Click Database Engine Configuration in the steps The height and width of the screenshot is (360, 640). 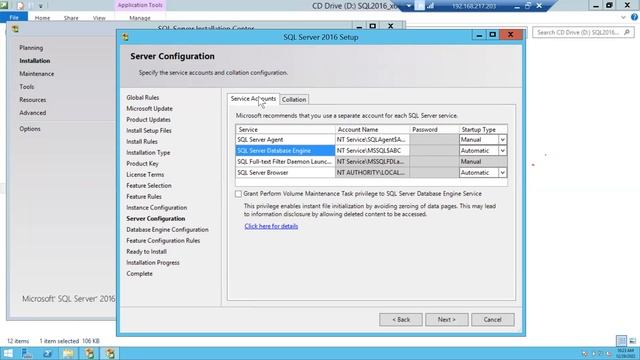(167, 230)
